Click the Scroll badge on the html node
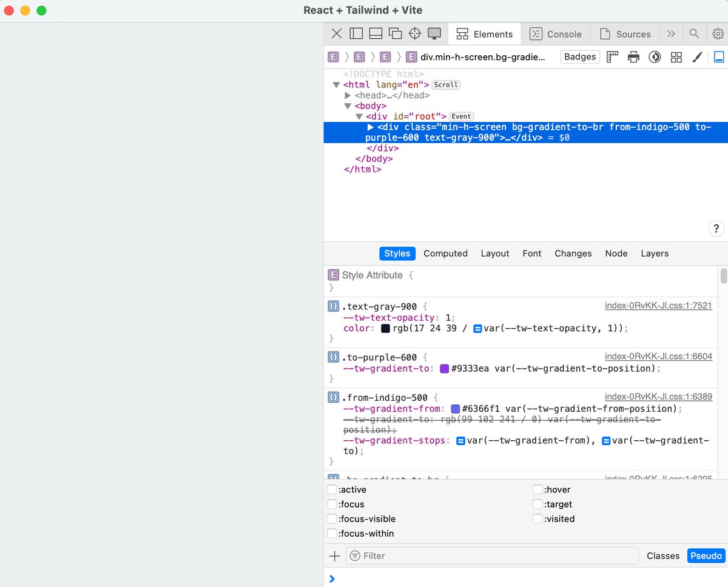Screen dimensions: 728x587 [x=446, y=85]
